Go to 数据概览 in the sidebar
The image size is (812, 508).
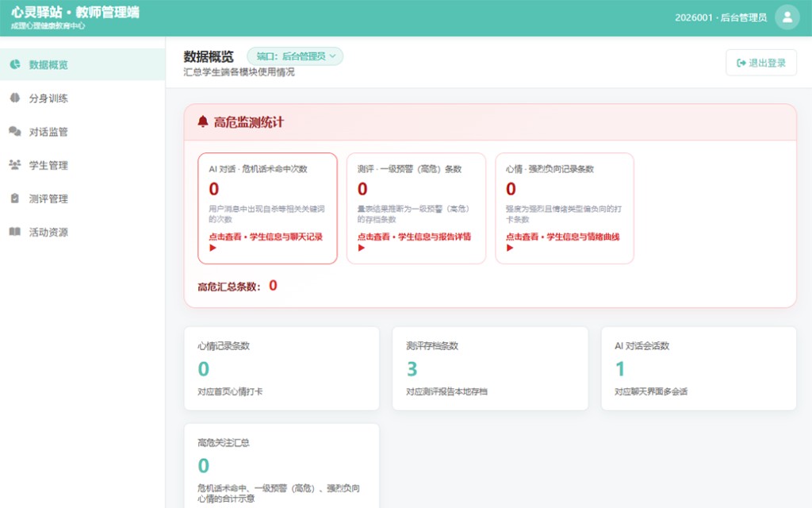tap(82, 64)
